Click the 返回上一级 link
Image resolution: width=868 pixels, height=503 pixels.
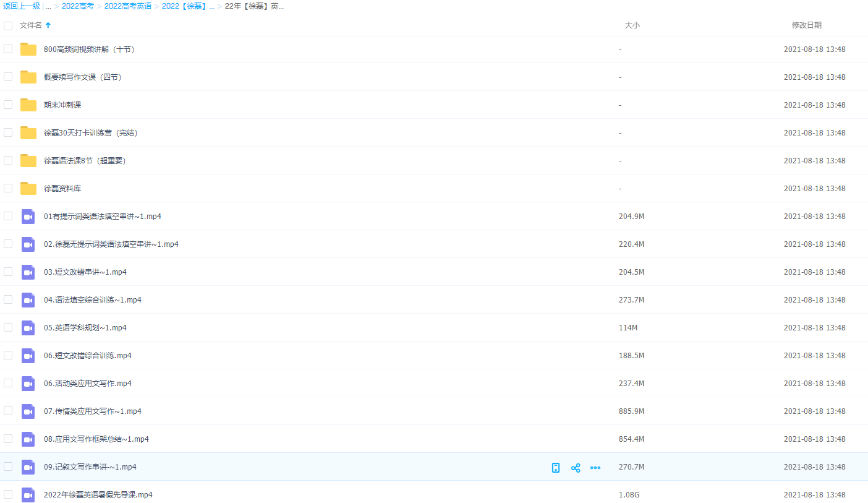tap(22, 6)
